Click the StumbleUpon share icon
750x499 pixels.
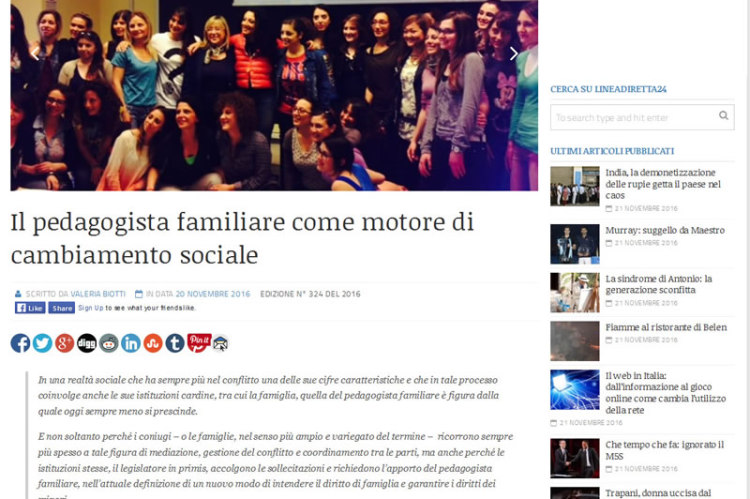pos(153,343)
